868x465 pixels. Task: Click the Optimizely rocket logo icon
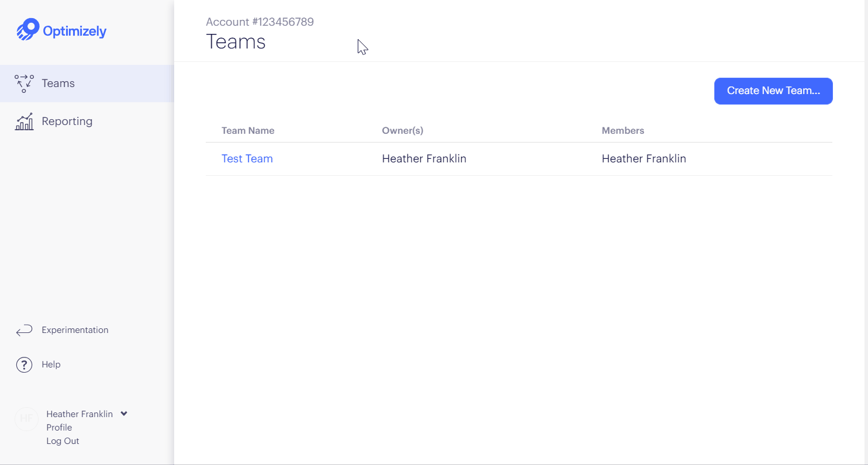[27, 29]
